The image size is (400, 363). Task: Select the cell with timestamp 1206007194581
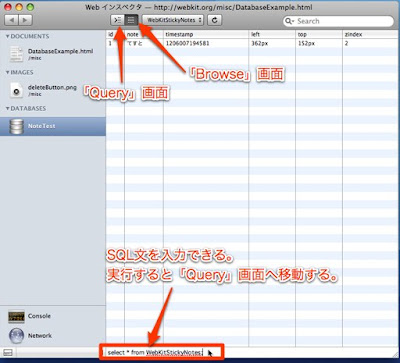click(206, 43)
